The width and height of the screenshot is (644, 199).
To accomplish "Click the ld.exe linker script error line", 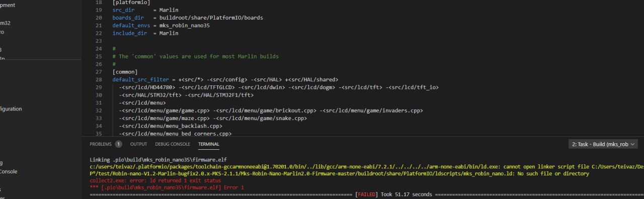I will click(366, 166).
